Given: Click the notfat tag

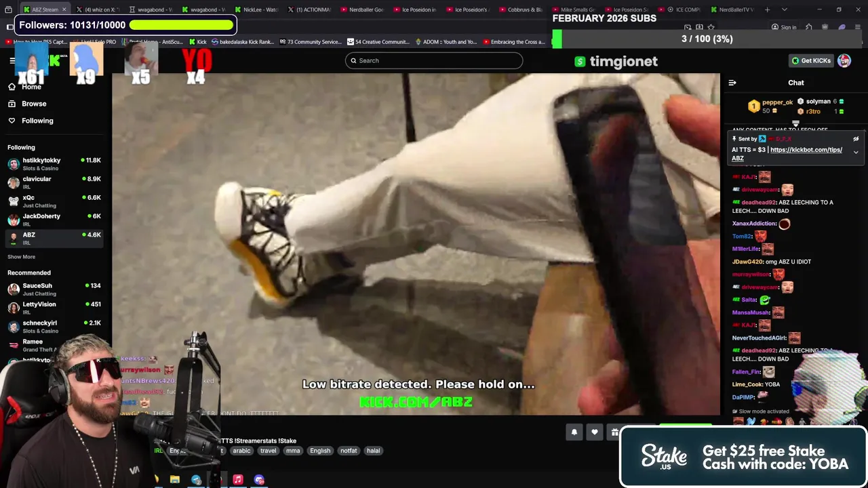Looking at the screenshot, I should click(x=349, y=451).
